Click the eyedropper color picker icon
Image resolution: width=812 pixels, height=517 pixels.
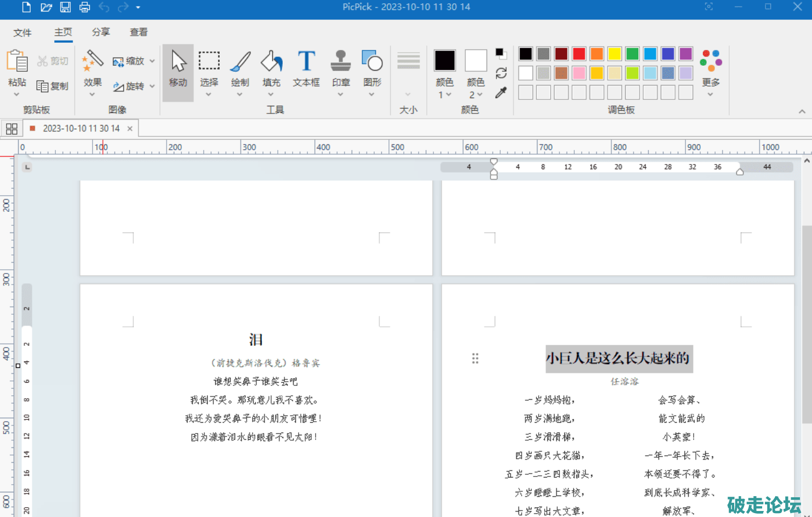tap(501, 93)
